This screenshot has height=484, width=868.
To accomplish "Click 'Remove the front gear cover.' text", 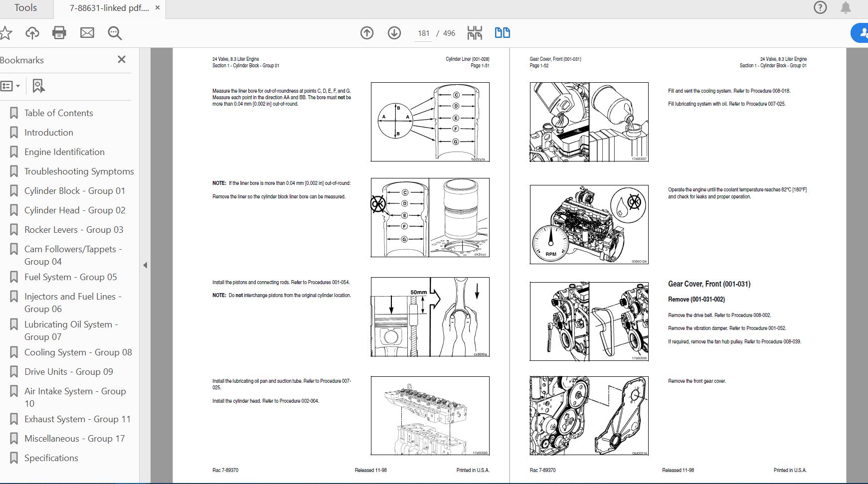I will pos(697,381).
